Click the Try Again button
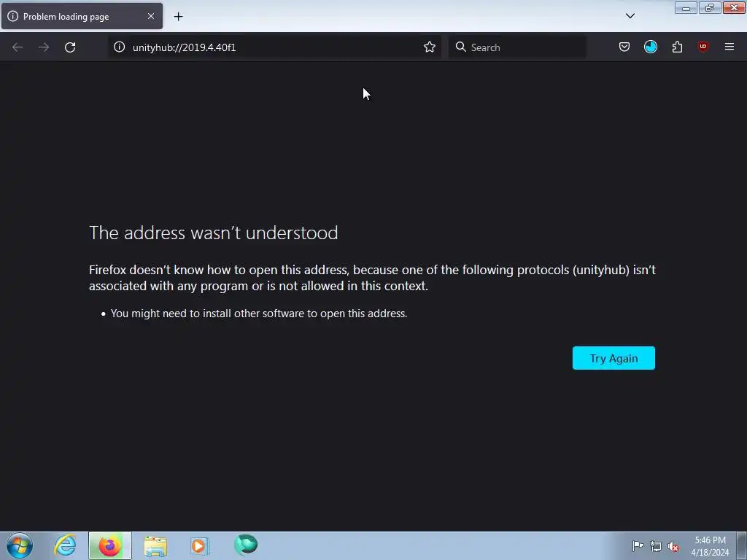This screenshot has width=747, height=560. 614,358
